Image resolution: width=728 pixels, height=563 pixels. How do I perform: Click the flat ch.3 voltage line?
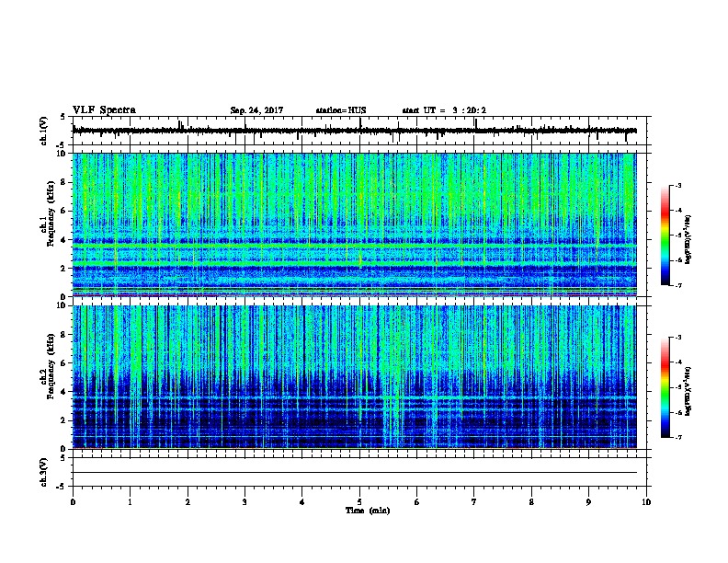355,473
